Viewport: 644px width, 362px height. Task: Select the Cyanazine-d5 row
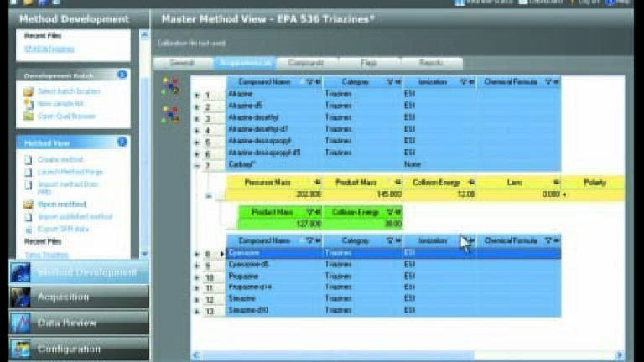tap(393, 265)
